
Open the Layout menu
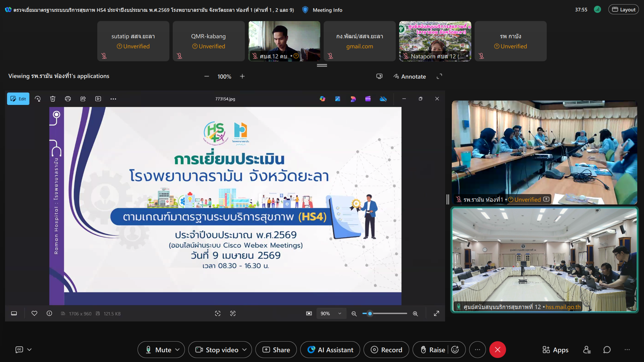tap(624, 9)
